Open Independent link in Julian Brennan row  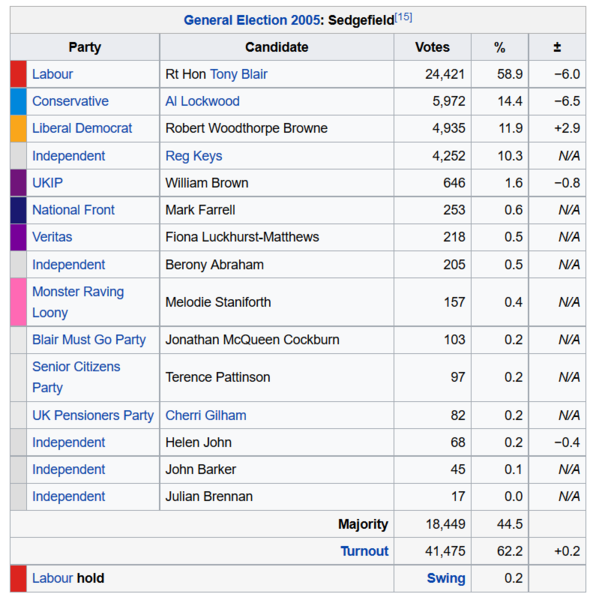68,497
